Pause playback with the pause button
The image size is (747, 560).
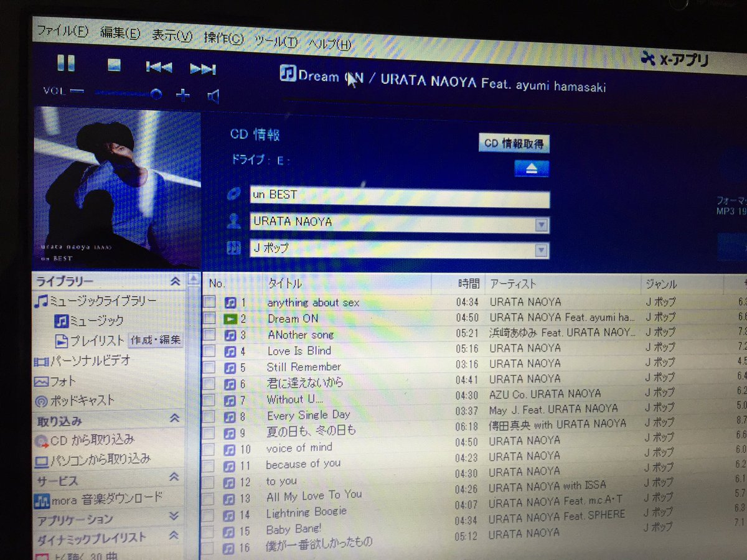point(66,63)
